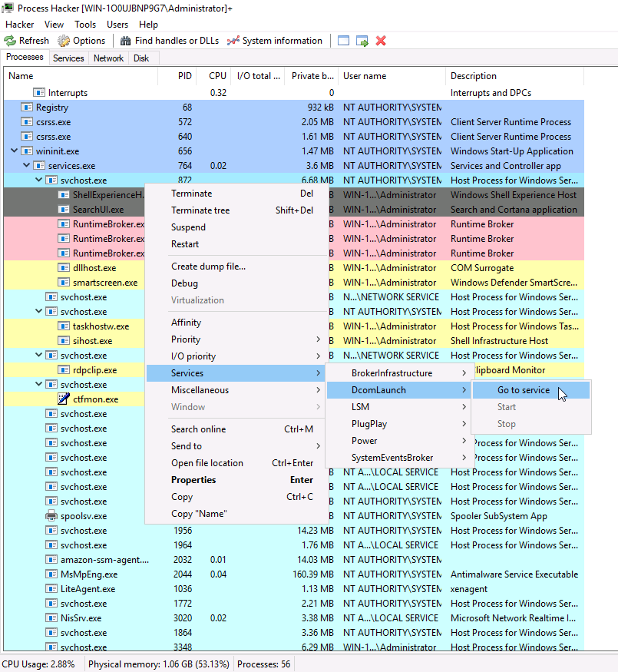Click find window and thread icon
This screenshot has height=672, width=618.
point(362,41)
